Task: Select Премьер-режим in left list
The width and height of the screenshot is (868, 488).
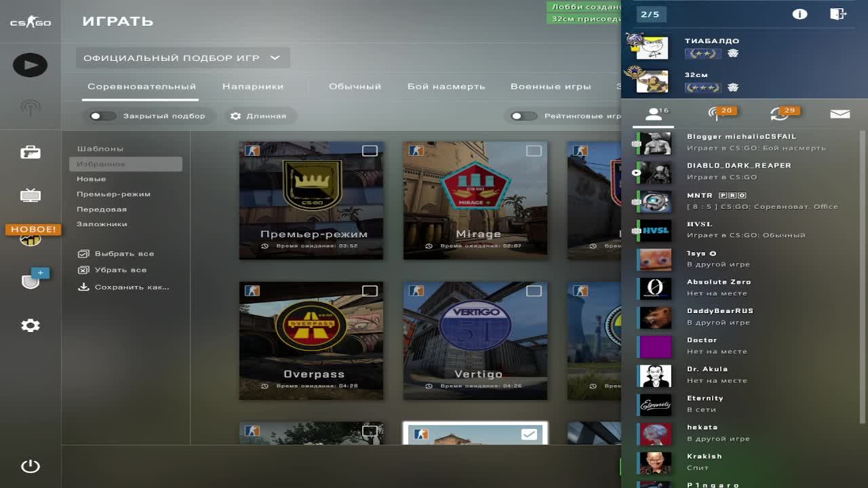Action: click(x=113, y=194)
